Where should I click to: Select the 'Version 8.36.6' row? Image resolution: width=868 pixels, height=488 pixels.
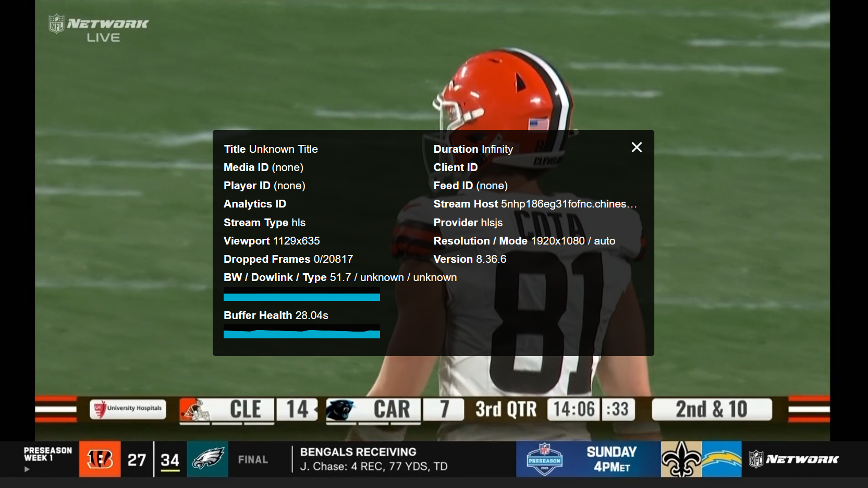click(470, 259)
